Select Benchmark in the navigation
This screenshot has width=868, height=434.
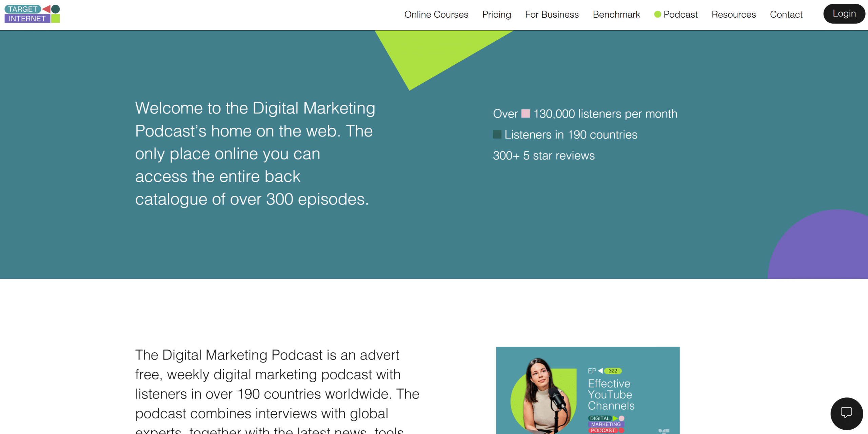(x=616, y=14)
